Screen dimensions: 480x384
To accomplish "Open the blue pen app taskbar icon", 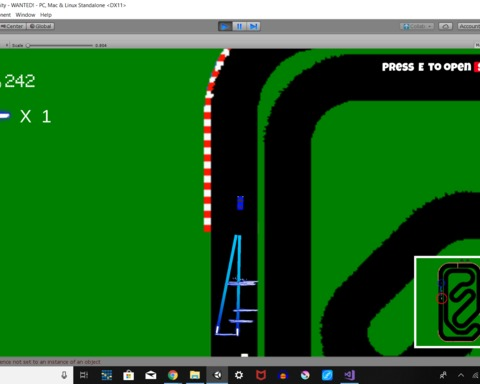I will tap(327, 375).
